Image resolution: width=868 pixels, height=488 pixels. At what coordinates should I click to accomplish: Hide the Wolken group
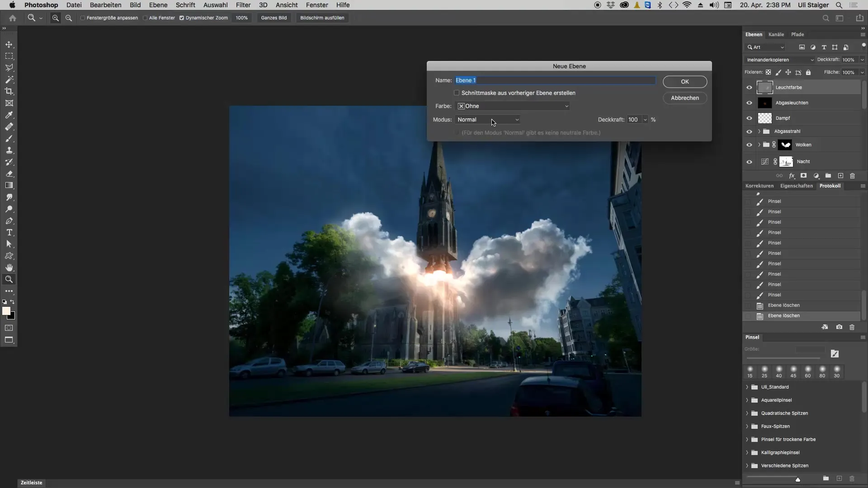tap(749, 145)
